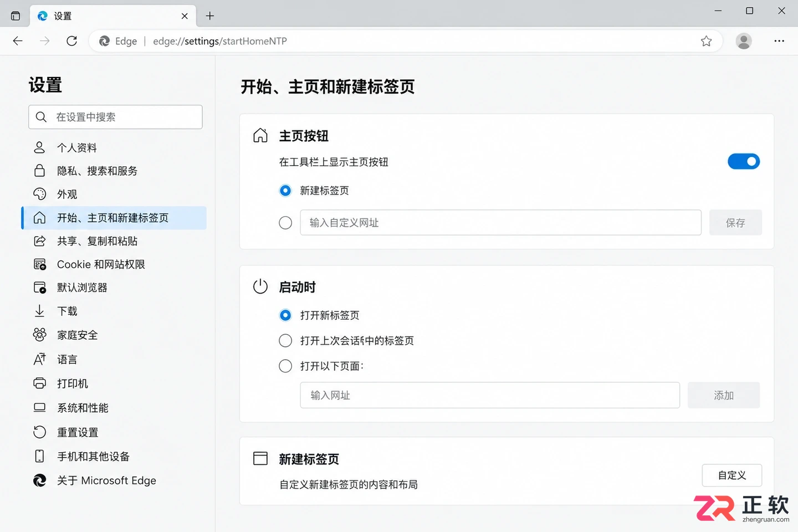Click the 添加 button
Image resolution: width=798 pixels, height=532 pixels.
point(724,395)
